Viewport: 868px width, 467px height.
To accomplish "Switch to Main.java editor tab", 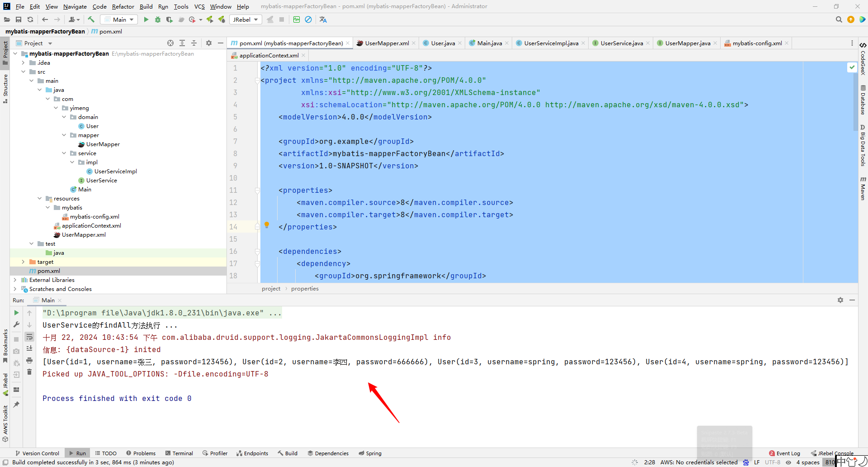I will [x=490, y=43].
